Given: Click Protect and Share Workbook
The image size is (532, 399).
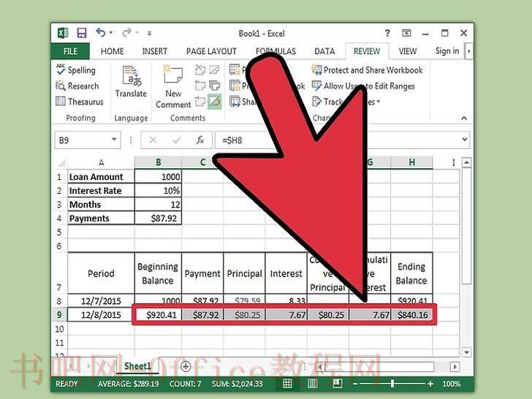Looking at the screenshot, I should click(x=368, y=70).
